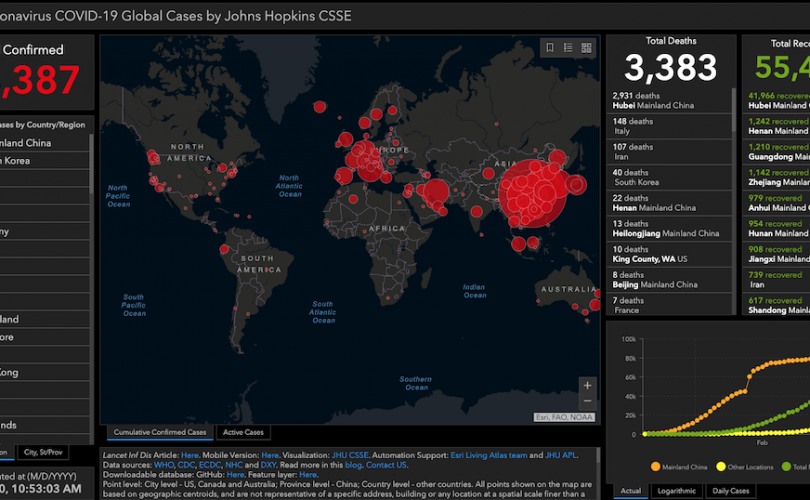Image resolution: width=810 pixels, height=500 pixels.
Task: Open the map bookmarks icon
Action: pos(549,47)
